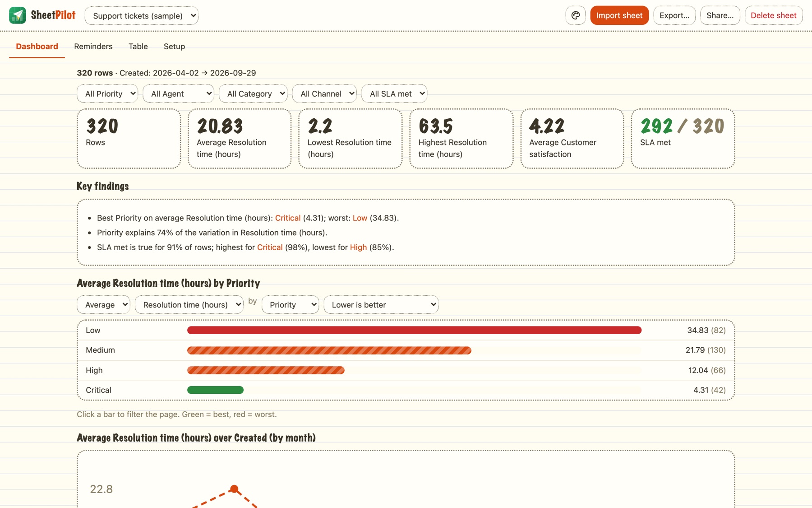Click the 21.79 (130) value for Medium
Viewport: 812px width, 508px height.
click(x=706, y=350)
